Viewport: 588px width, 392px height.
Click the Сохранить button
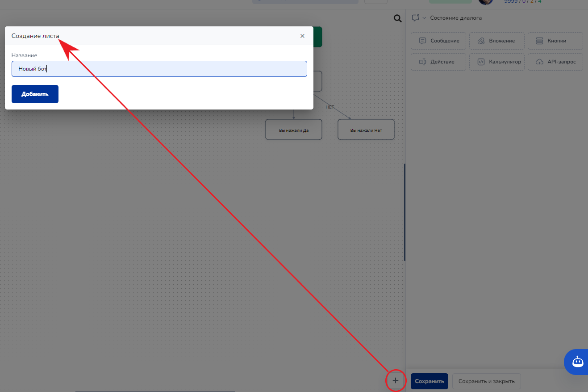(x=429, y=381)
